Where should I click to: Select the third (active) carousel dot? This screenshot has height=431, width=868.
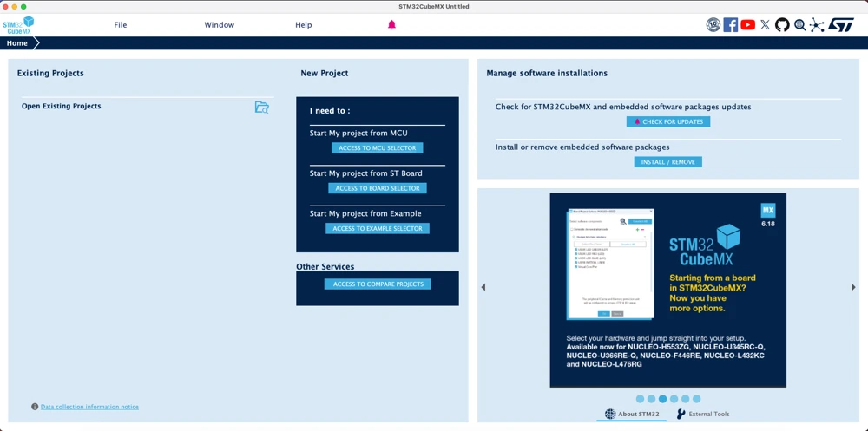(662, 399)
